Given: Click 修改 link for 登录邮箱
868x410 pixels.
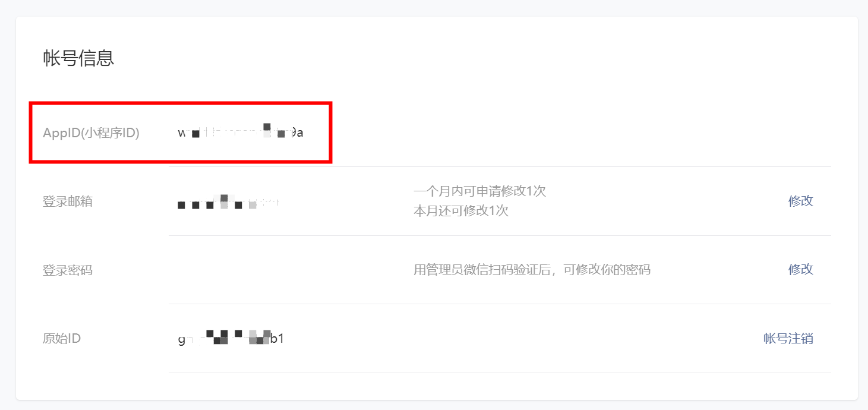Looking at the screenshot, I should [x=800, y=201].
